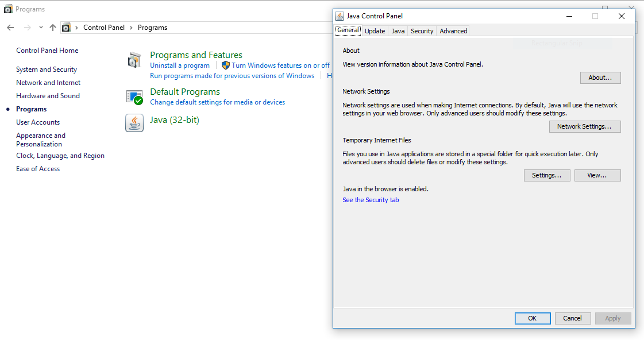This screenshot has height=340, width=644.
Task: Open the Default Programs heading link
Action: (185, 91)
